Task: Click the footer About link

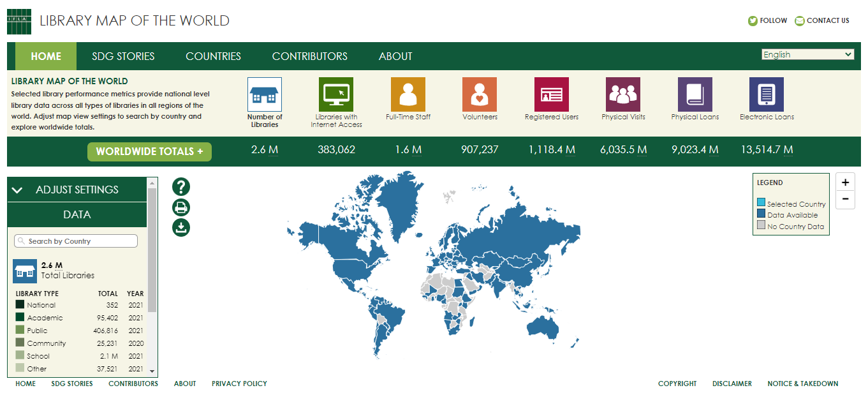Action: pos(185,384)
